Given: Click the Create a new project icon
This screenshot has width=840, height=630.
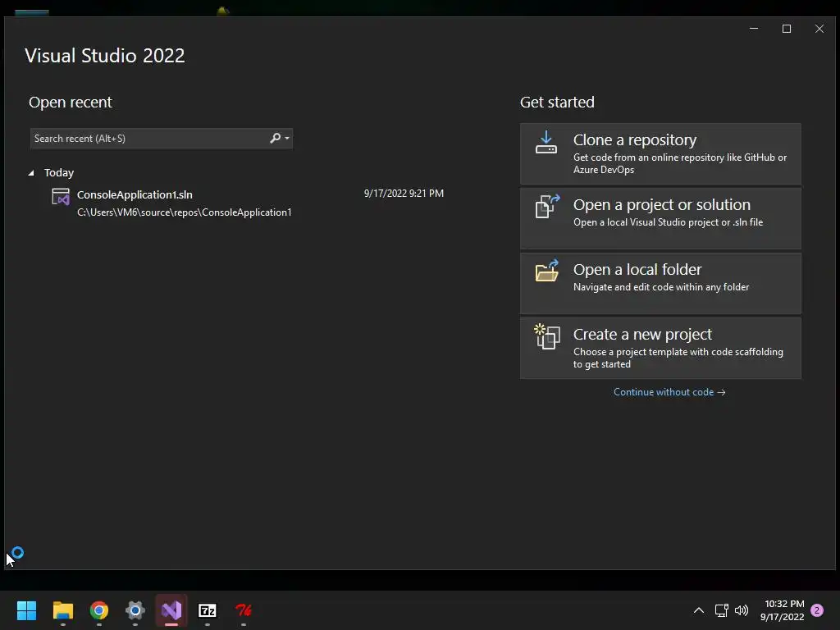Looking at the screenshot, I should 547,336.
